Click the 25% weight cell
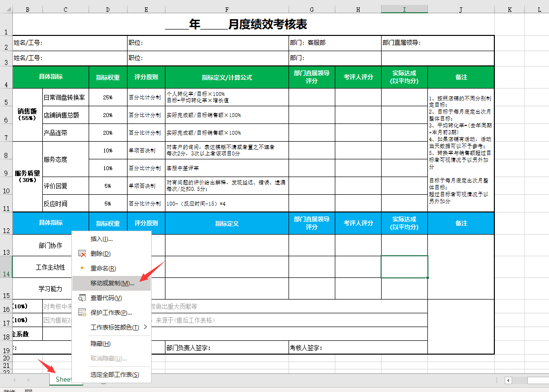This screenshot has width=549, height=392. pos(108,97)
